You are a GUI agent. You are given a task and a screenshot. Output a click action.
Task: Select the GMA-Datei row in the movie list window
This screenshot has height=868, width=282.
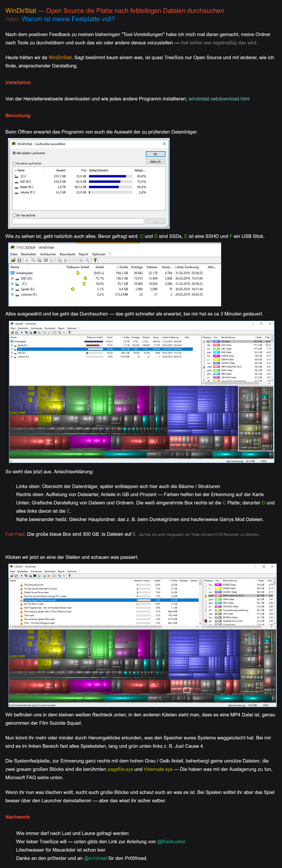tap(239, 599)
